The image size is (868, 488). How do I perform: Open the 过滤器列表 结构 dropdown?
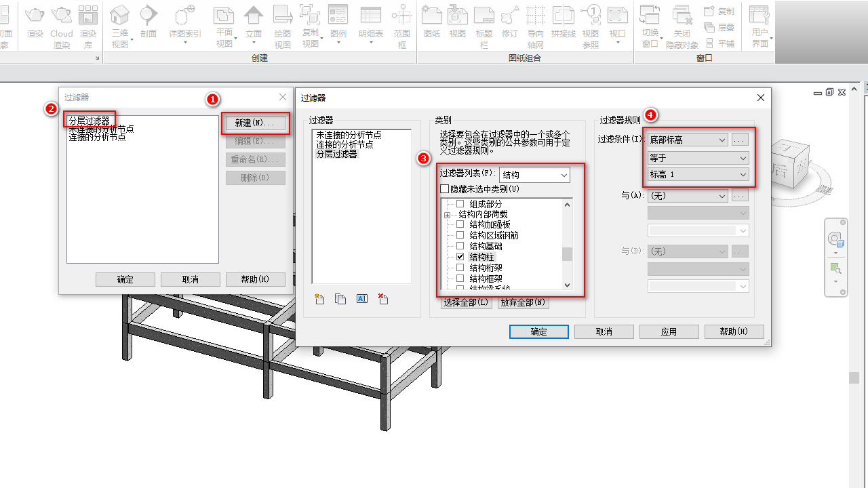coord(534,175)
